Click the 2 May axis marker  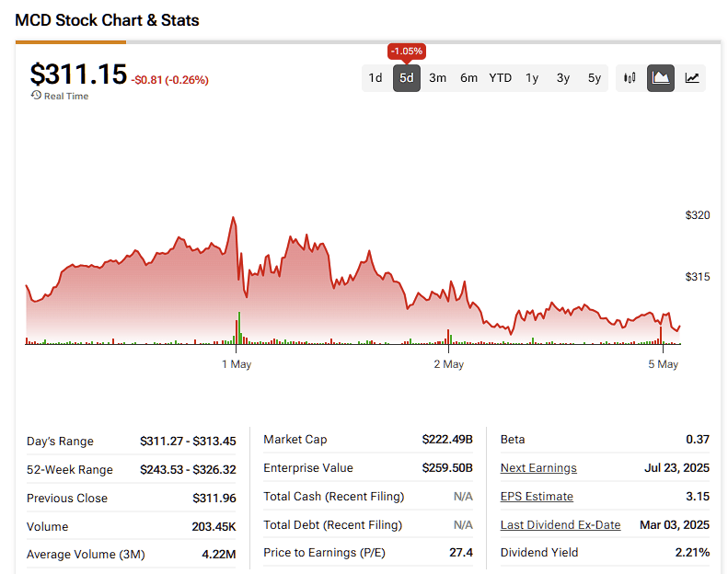[449, 364]
